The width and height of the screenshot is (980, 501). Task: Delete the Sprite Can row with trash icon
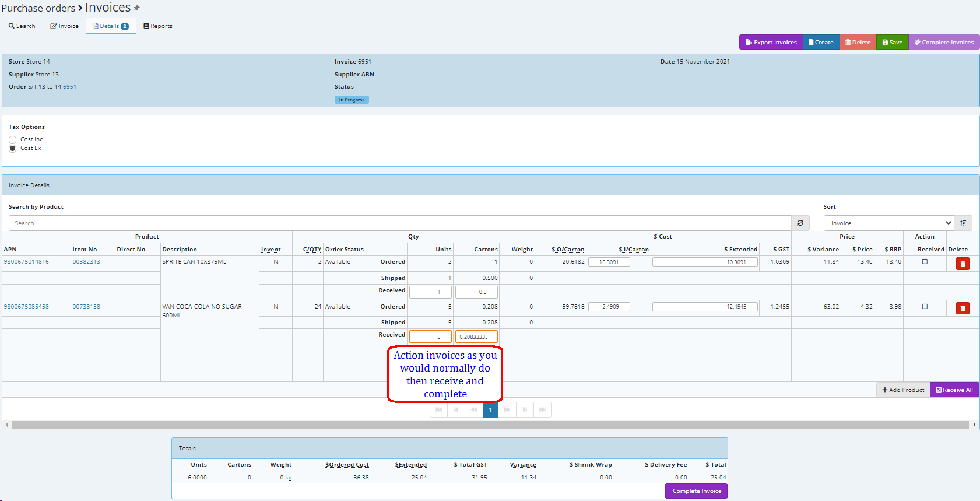963,264
